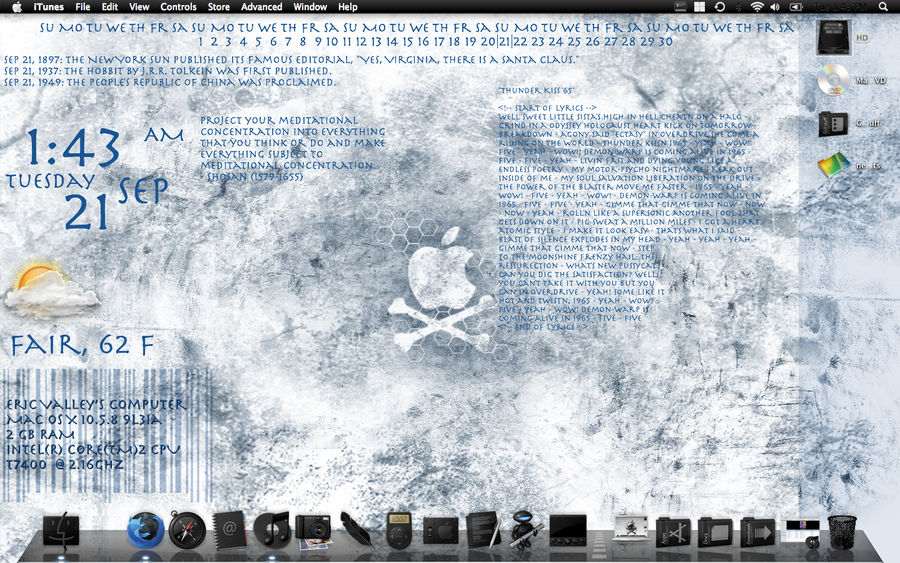
Task: Click the 1:43 clock text
Action: click(73, 148)
